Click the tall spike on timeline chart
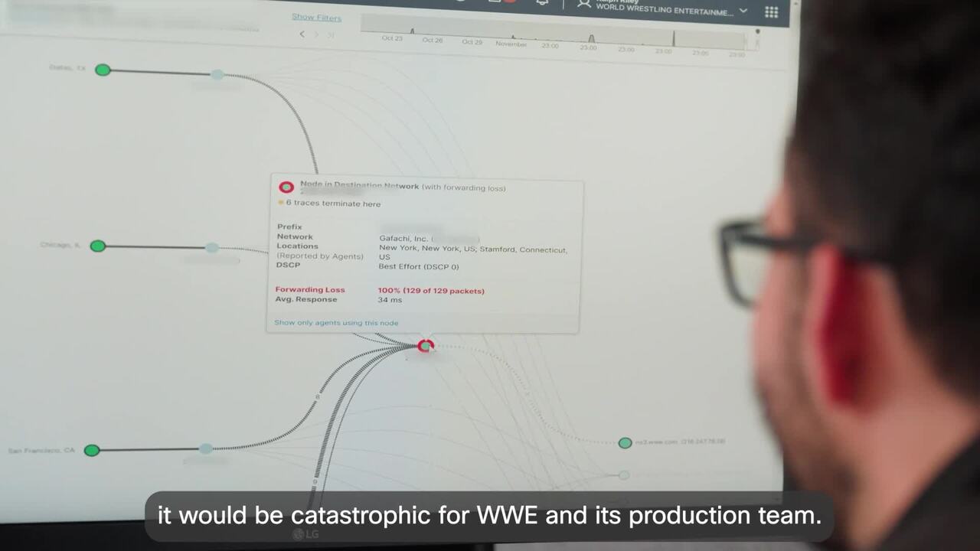980x551 pixels. click(x=674, y=38)
